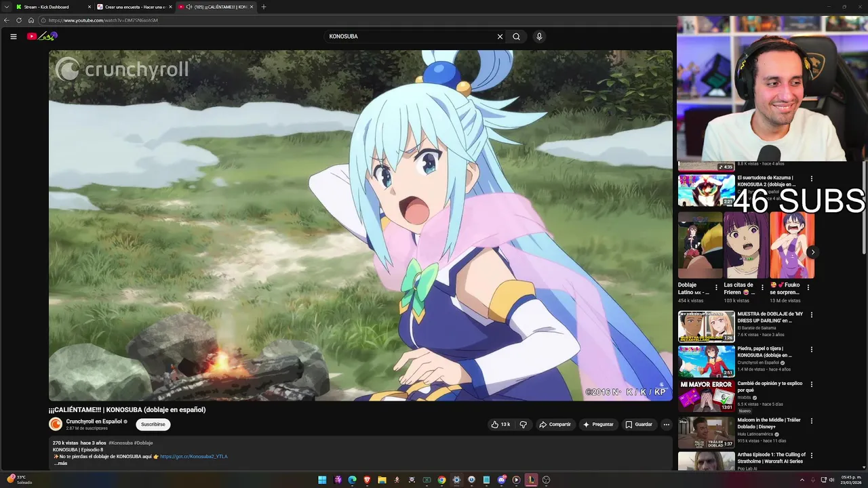Close the Stream - Kick Dashboard tab
Screen dimensions: 868x488
[x=89, y=7]
